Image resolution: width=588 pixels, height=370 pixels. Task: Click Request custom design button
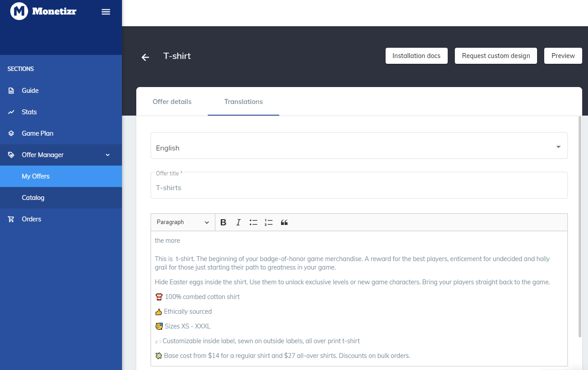(x=496, y=56)
